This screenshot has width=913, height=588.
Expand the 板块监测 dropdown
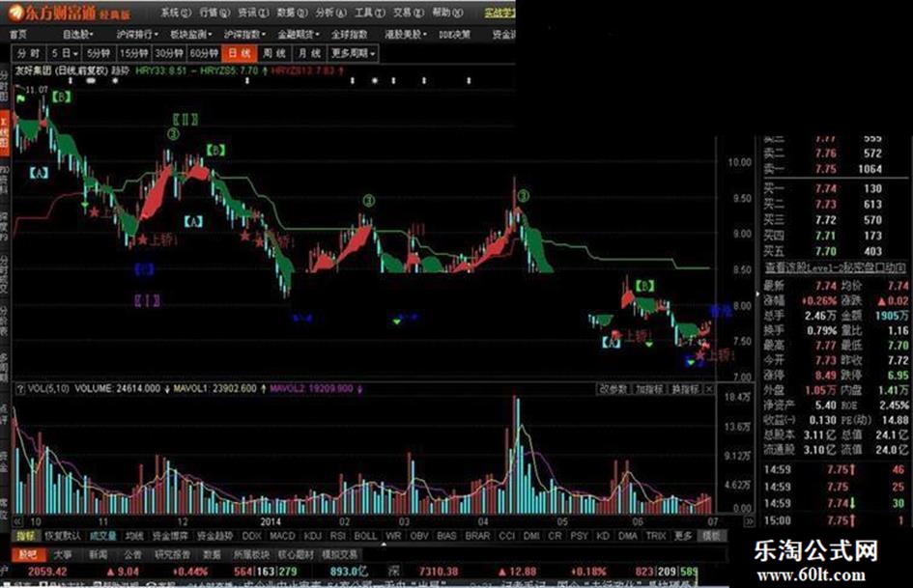tap(191, 35)
